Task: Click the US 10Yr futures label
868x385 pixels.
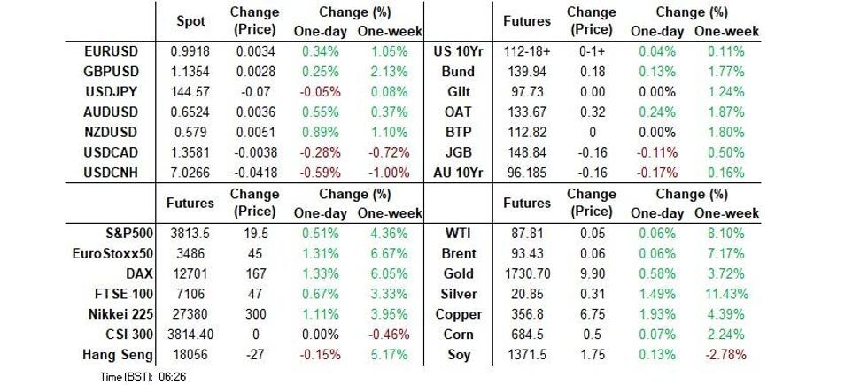Action: tap(456, 53)
